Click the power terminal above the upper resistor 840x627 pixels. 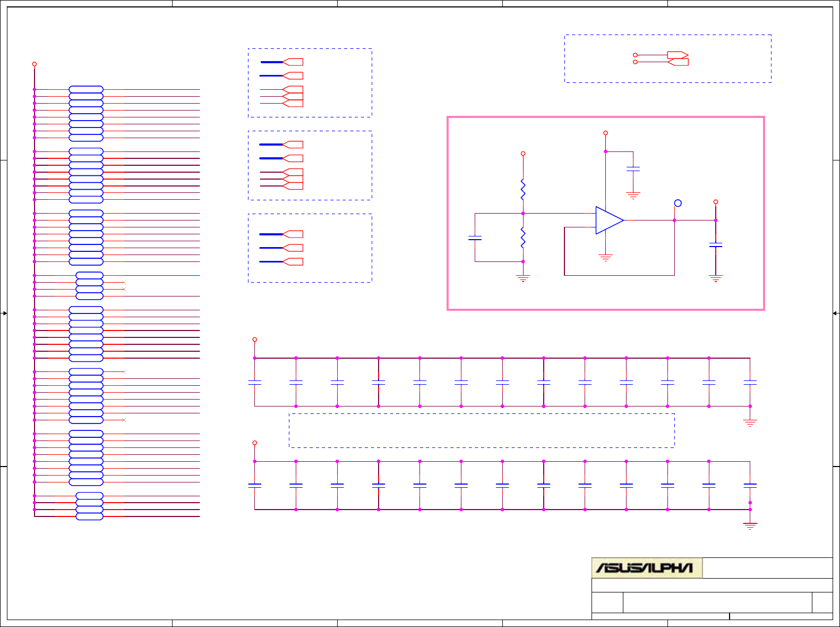click(x=523, y=154)
